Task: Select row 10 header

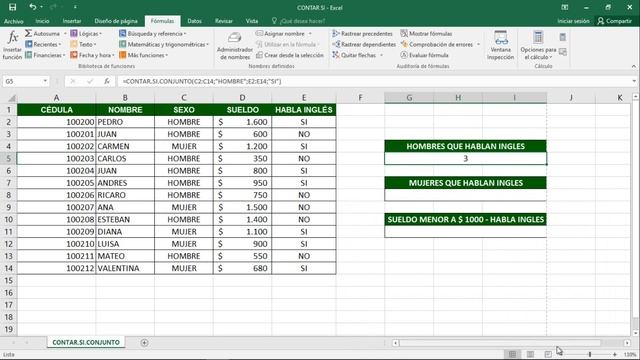Action: (9, 220)
